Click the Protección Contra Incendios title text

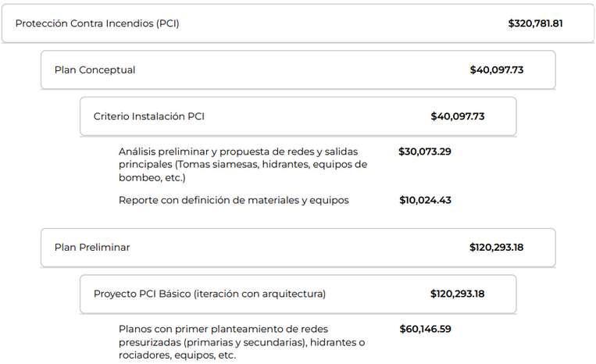(x=97, y=23)
